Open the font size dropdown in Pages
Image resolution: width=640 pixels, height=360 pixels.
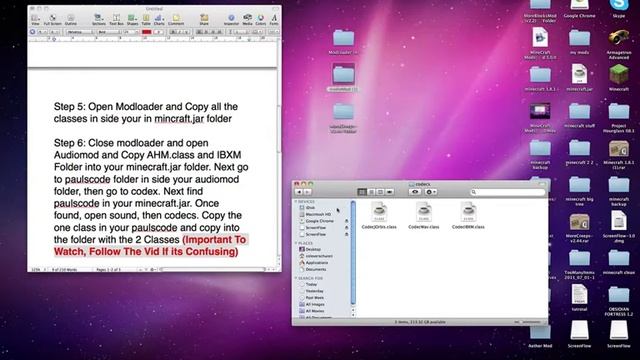(x=130, y=32)
